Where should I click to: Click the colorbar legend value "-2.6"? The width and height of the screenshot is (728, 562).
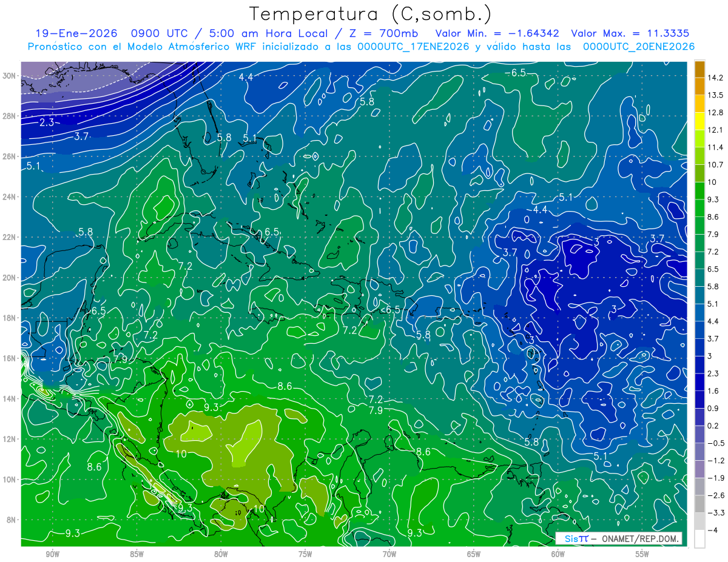click(715, 495)
